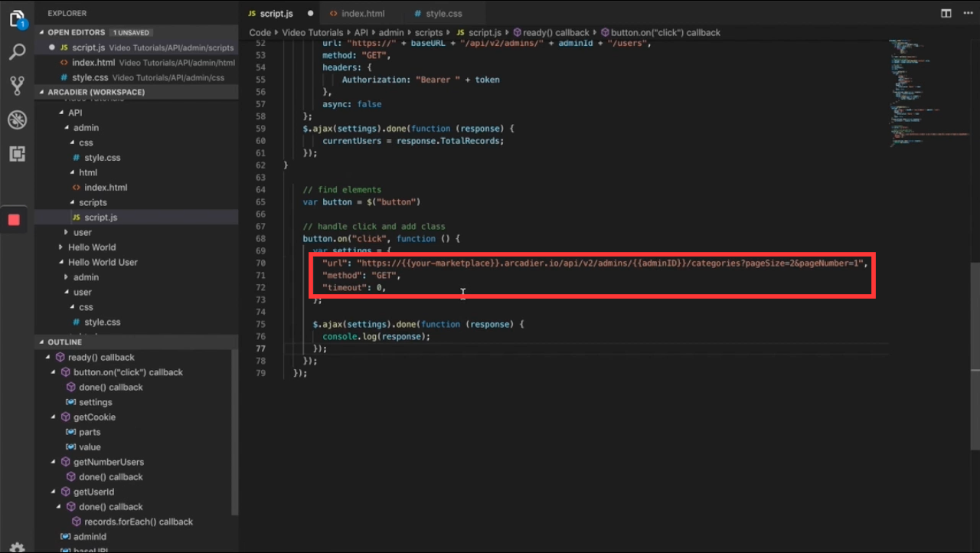The image size is (980, 553).
Task: Click the Split Editor icon
Action: point(946,13)
